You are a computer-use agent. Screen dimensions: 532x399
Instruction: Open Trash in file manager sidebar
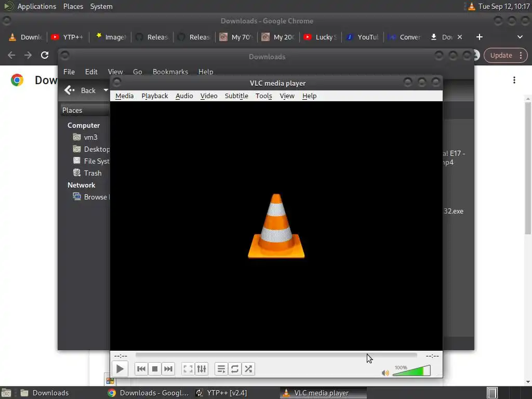[87, 173]
